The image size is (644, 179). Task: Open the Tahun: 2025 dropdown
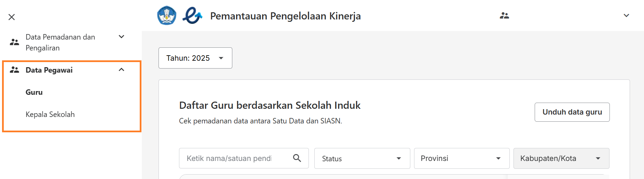pyautogui.click(x=195, y=58)
